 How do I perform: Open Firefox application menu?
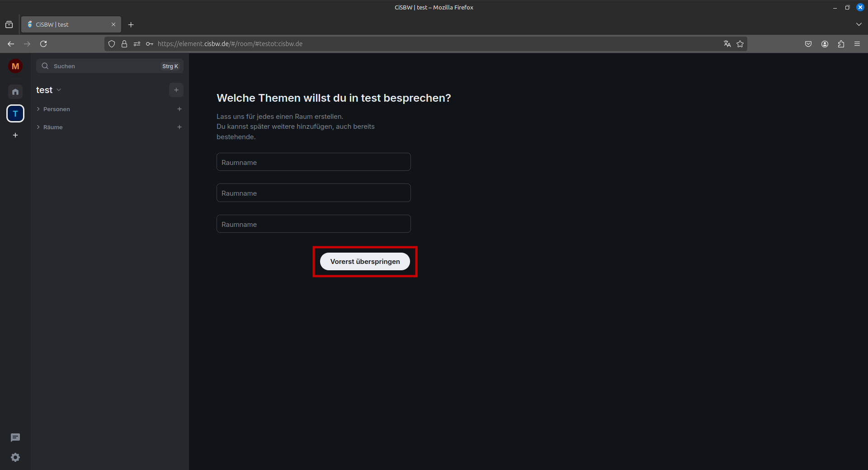[857, 44]
